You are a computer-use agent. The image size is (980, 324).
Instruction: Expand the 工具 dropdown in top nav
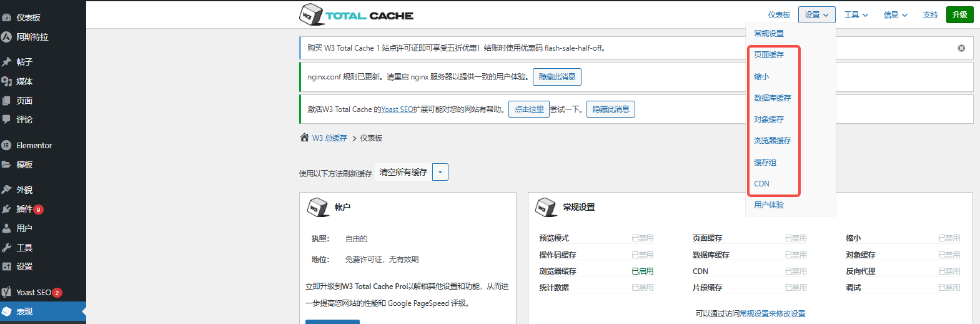(x=856, y=15)
